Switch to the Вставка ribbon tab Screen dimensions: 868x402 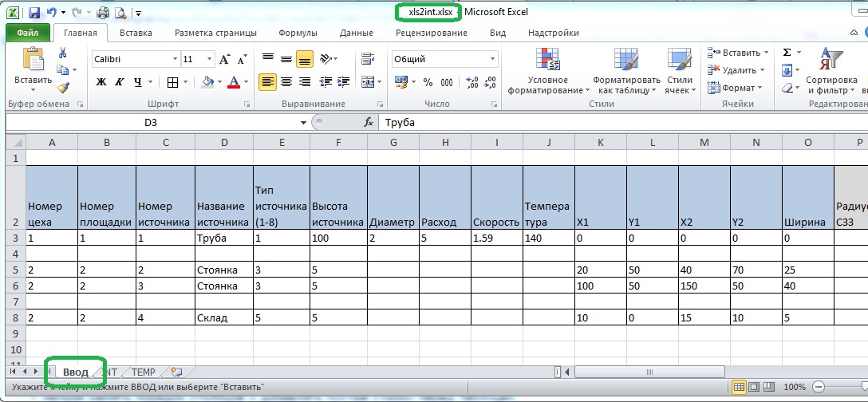136,33
